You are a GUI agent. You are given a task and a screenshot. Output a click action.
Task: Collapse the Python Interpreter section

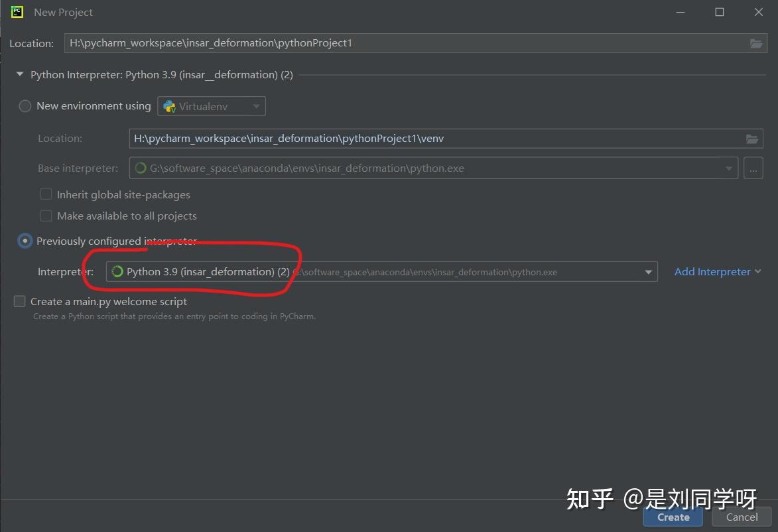(x=19, y=74)
